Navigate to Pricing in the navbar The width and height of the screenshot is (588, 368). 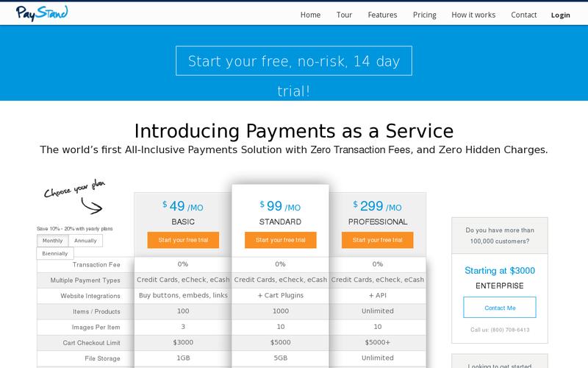tap(424, 15)
